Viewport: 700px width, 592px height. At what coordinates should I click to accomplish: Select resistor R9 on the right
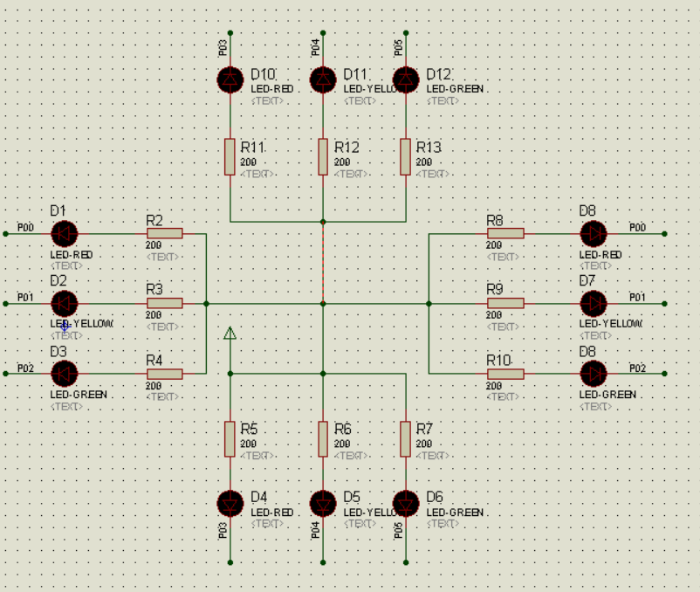505,302
